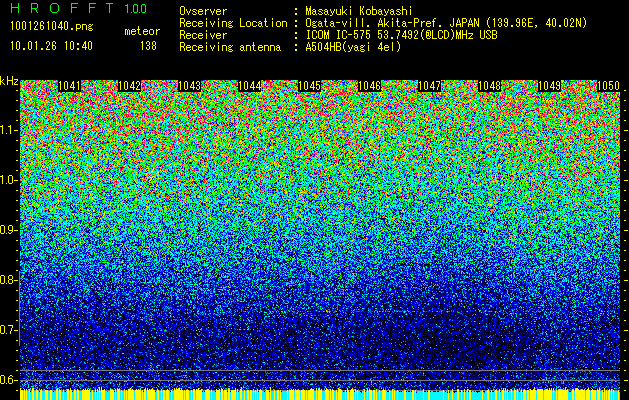Click the HROFFT 1.0.0 title text
Image resolution: width=629 pixels, height=400 pixels.
pyautogui.click(x=79, y=8)
